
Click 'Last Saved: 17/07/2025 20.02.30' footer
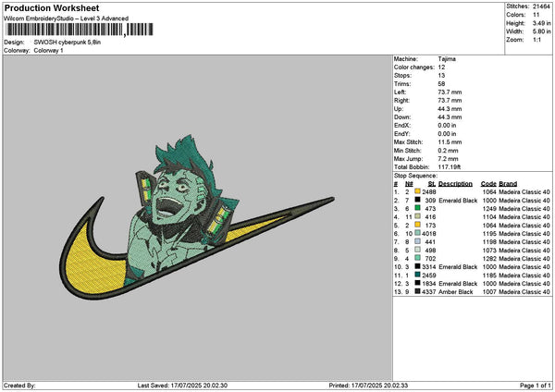click(x=182, y=386)
